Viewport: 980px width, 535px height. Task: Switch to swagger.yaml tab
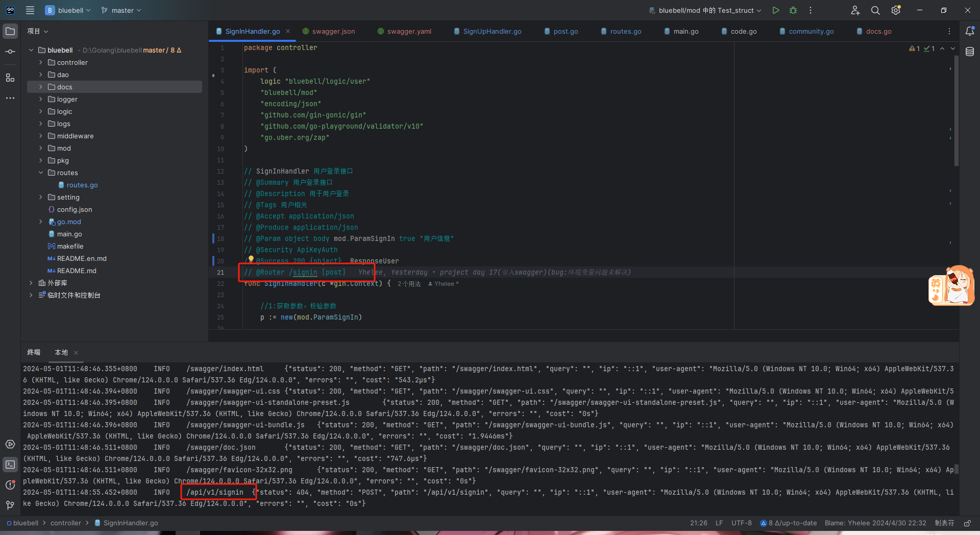click(x=404, y=31)
